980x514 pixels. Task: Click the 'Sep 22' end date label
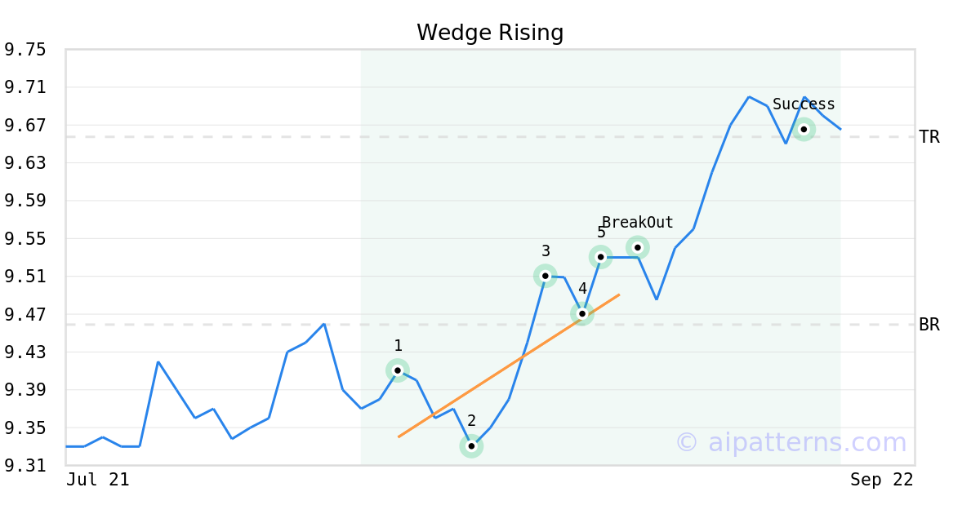click(x=882, y=480)
